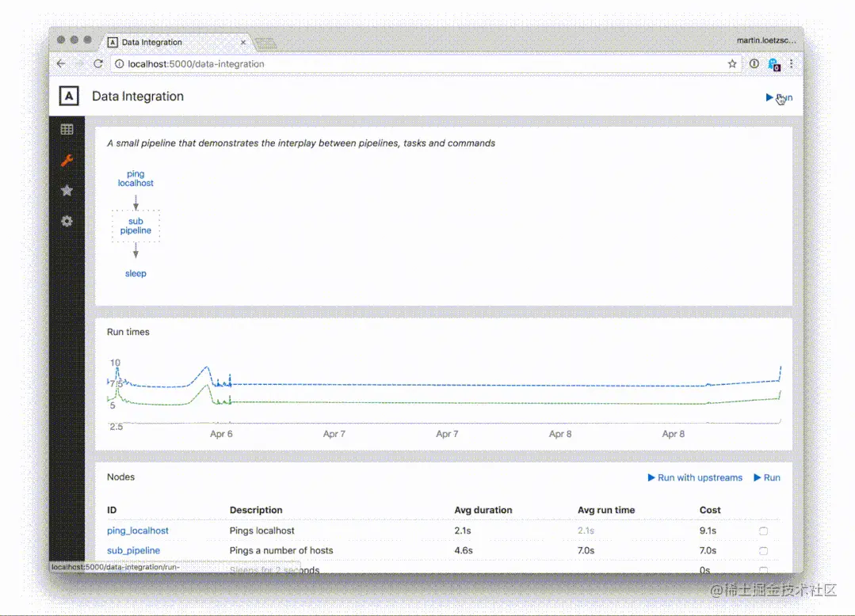This screenshot has height=616, width=855.
Task: Tick the sub_pipeline row checkbox
Action: tap(763, 550)
